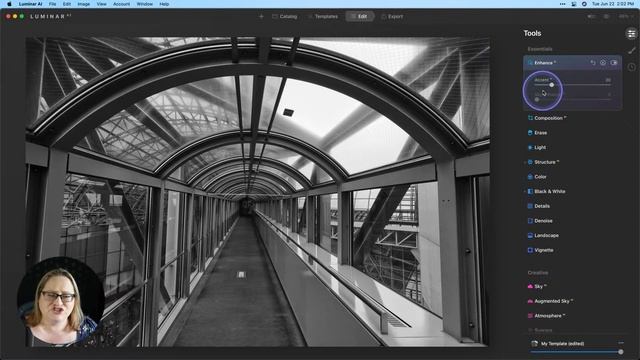This screenshot has height=360, width=640.
Task: Expand the Erase tool
Action: point(540,133)
